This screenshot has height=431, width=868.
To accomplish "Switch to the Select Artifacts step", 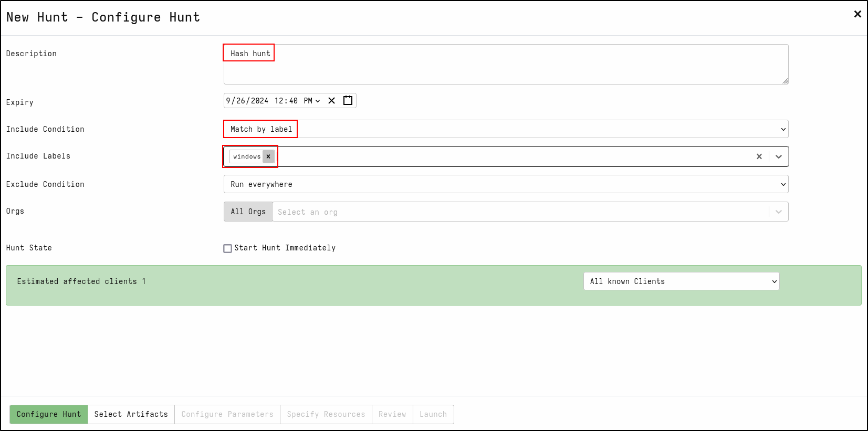I will coord(131,414).
